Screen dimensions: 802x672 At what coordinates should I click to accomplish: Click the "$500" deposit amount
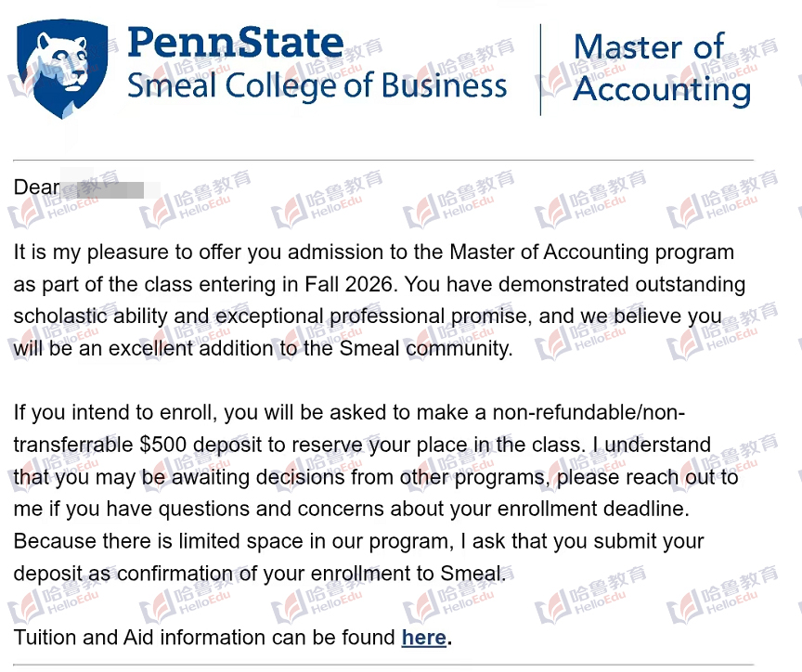[165, 445]
